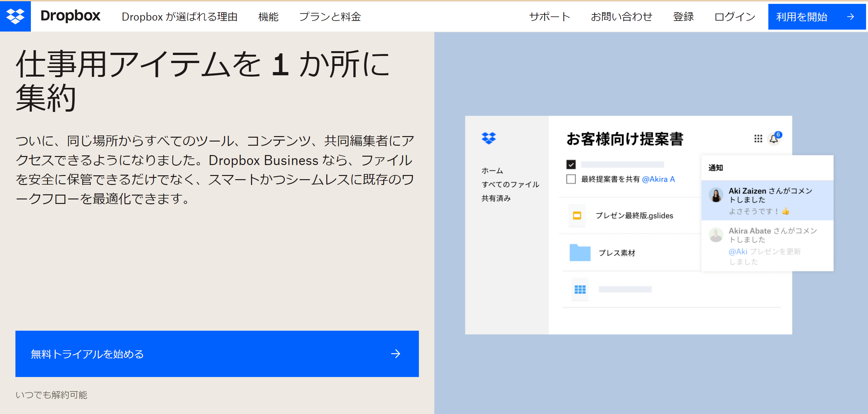Click the blue folder icon
868x414 pixels.
click(580, 253)
